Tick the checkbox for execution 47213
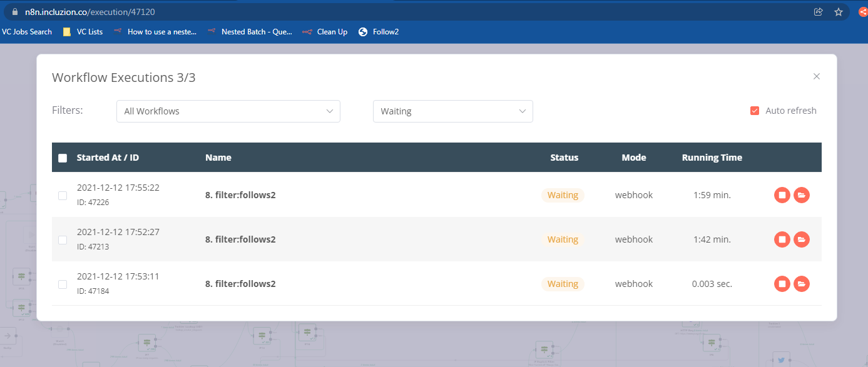868x367 pixels. tap(63, 239)
